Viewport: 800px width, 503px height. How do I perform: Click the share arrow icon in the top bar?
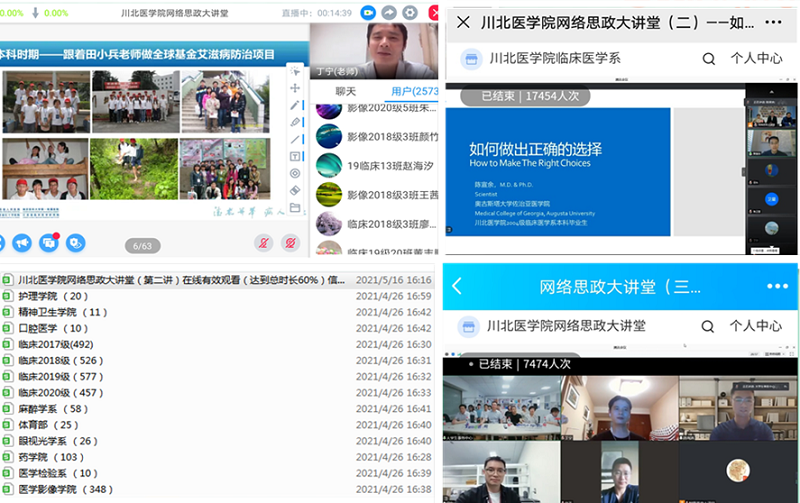[x=389, y=13]
